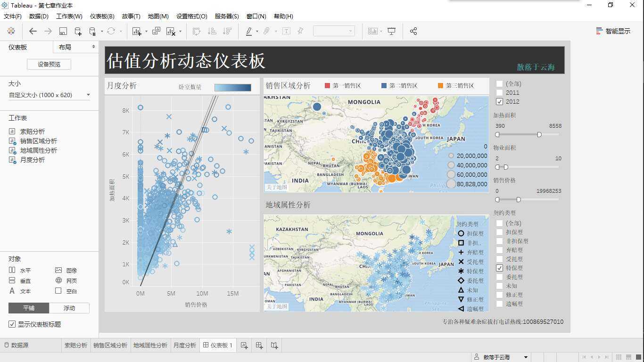644x362 pixels.
Task: Open the 设置格式(O) menu
Action: coord(192,16)
